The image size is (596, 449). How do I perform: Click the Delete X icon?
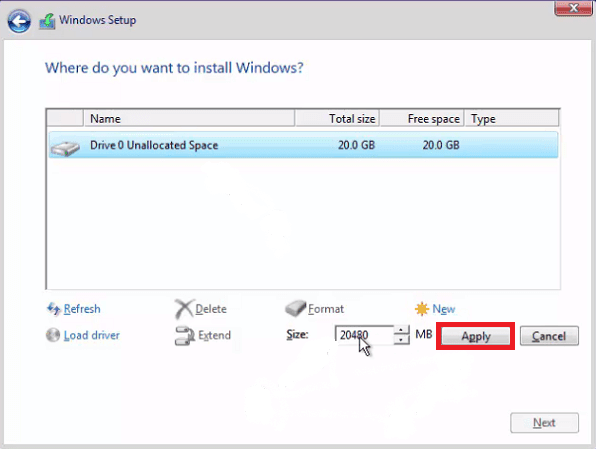184,309
